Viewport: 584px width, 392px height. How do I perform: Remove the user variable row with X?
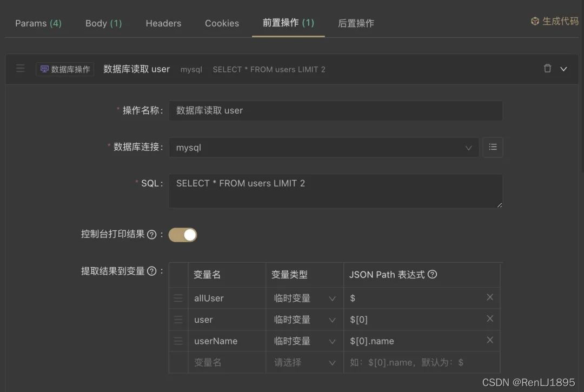coord(490,318)
